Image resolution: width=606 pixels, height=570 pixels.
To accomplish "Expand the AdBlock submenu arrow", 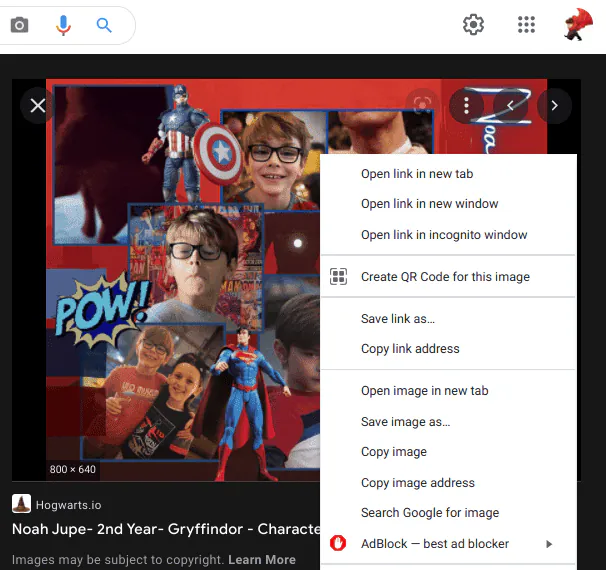I will [x=549, y=544].
